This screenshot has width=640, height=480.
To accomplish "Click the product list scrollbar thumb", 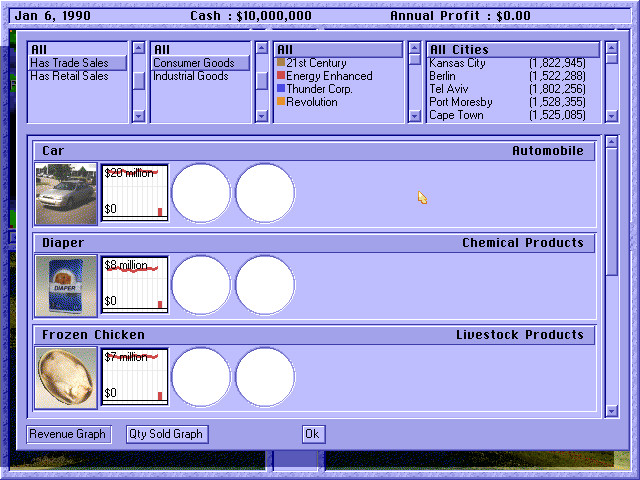I will coord(611,212).
